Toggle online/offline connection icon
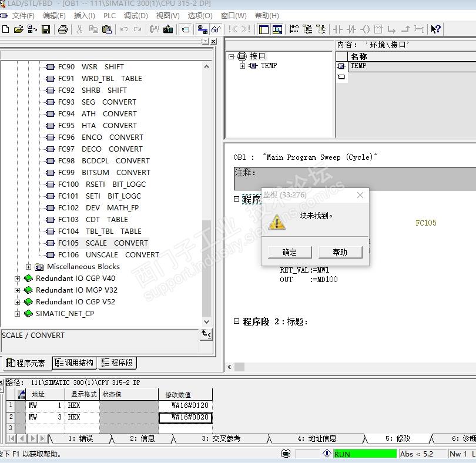 [x=202, y=29]
